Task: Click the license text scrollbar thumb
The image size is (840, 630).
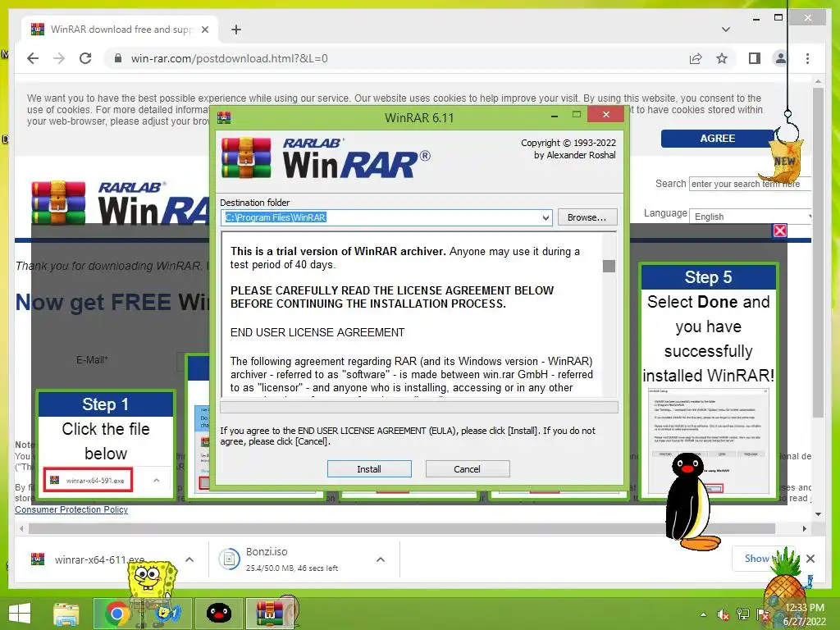Action: pos(609,266)
